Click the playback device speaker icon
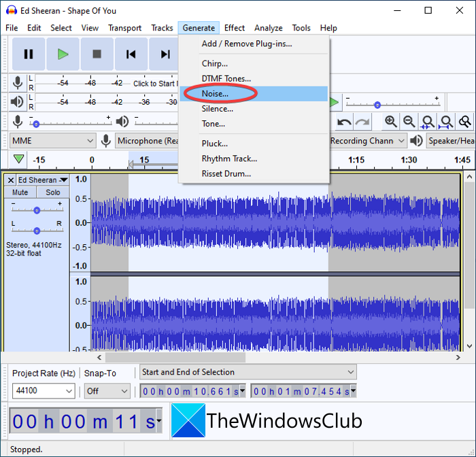Image resolution: width=476 pixels, height=457 pixels. coord(416,141)
